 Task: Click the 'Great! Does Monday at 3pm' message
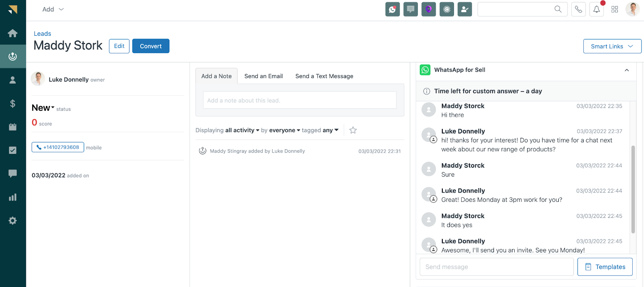[x=502, y=200]
